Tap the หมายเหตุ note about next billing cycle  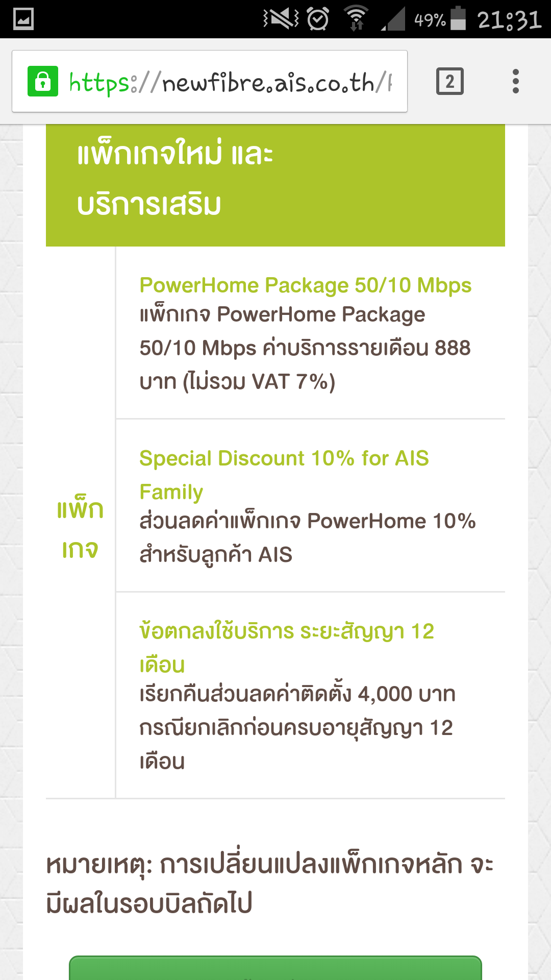click(x=269, y=884)
